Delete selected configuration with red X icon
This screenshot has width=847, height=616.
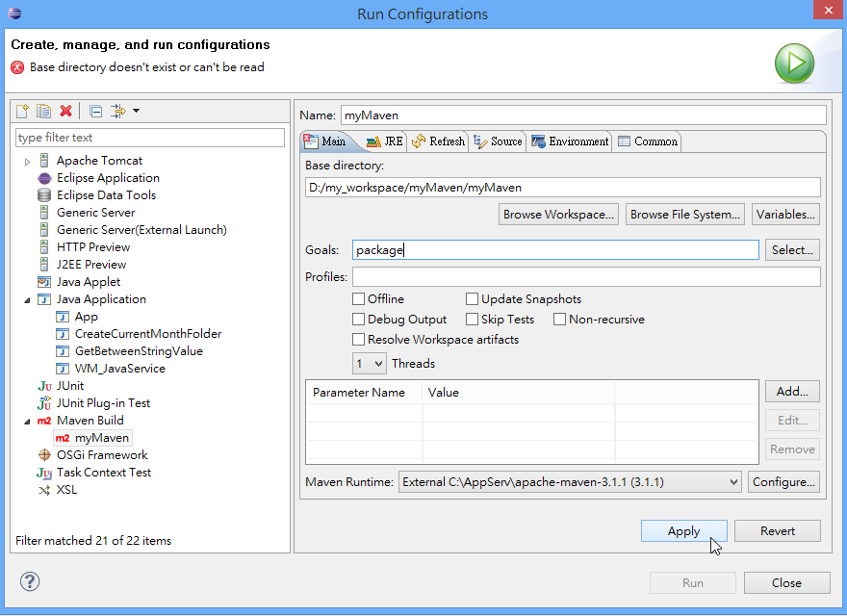(65, 111)
